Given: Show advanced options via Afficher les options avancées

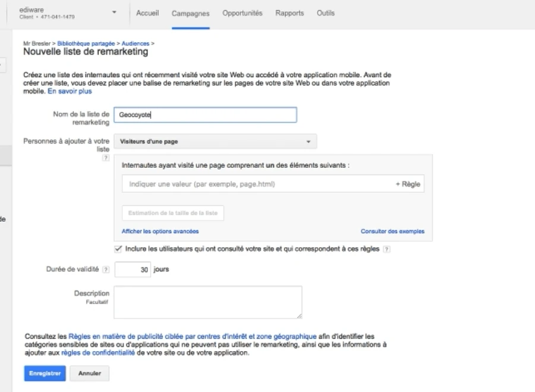Looking at the screenshot, I should (x=160, y=231).
